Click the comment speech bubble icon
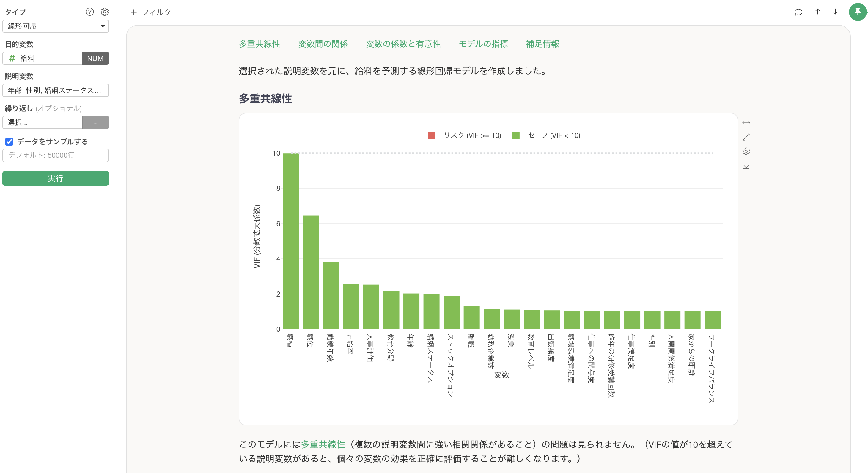This screenshot has width=868, height=473. point(798,12)
